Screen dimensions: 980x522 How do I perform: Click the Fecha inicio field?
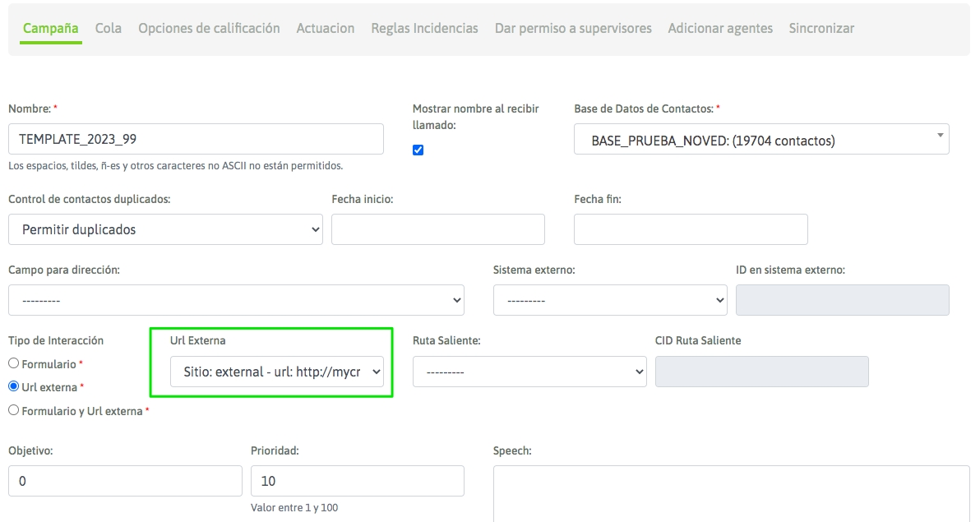tap(438, 229)
